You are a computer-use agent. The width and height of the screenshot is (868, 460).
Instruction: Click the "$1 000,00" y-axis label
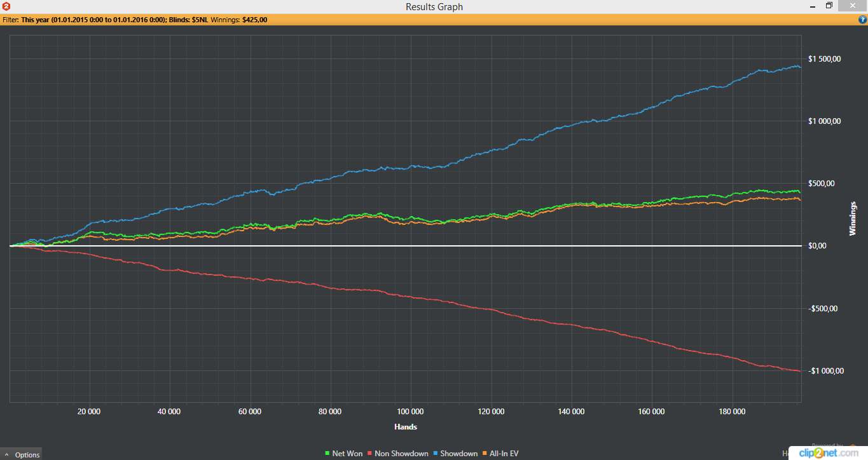(825, 121)
